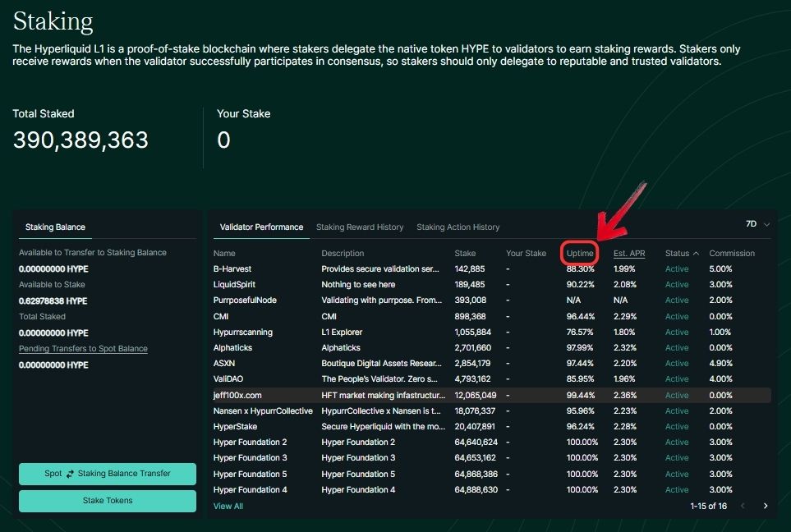Image resolution: width=791 pixels, height=532 pixels.
Task: Select the jeff100x.com validator name
Action: point(237,396)
